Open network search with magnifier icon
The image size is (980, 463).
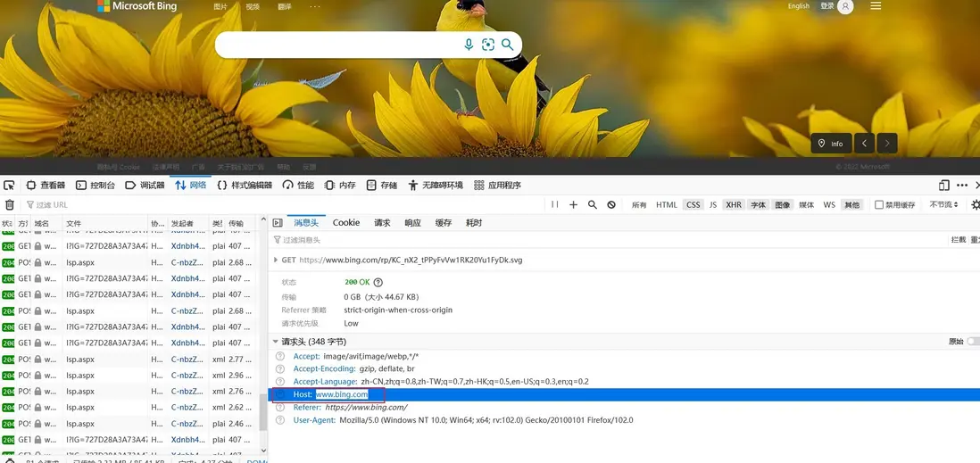[593, 204]
